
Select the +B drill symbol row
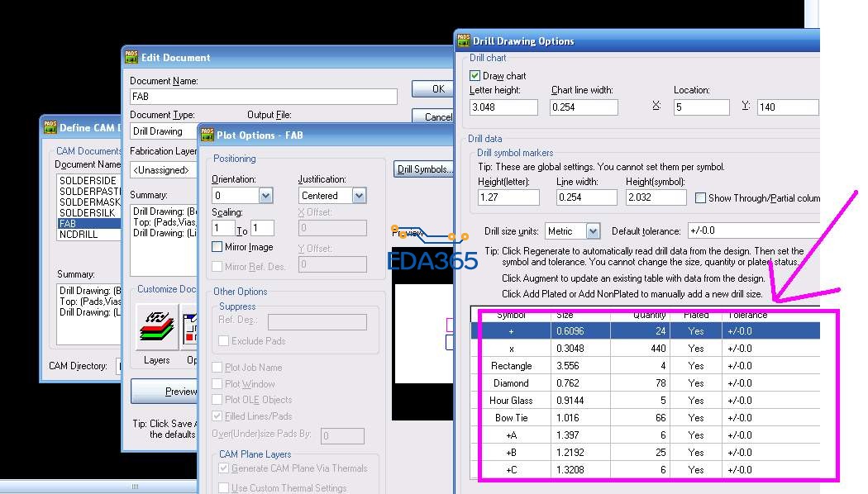[x=646, y=452]
